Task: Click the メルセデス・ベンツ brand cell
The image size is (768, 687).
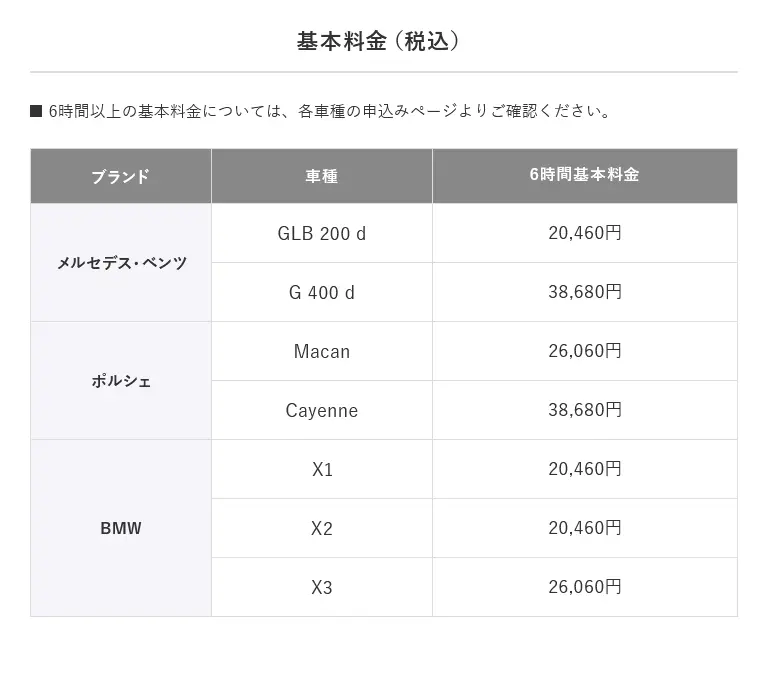Action: pyautogui.click(x=121, y=263)
